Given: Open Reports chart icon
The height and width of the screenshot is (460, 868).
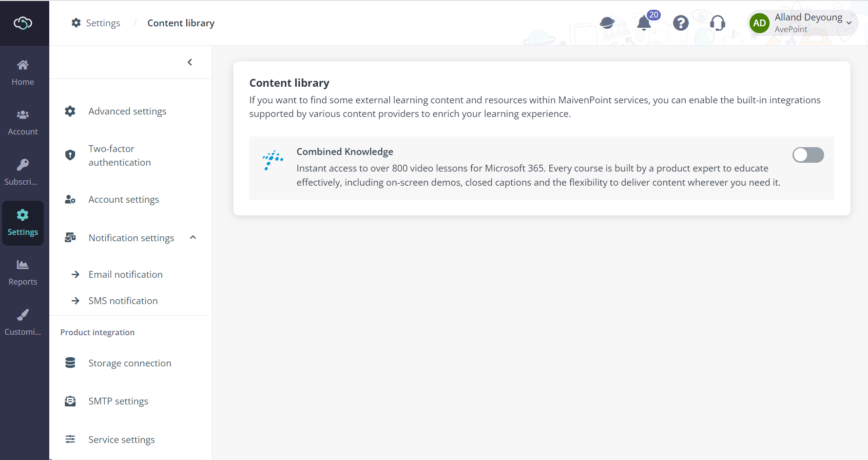Looking at the screenshot, I should pos(23,265).
